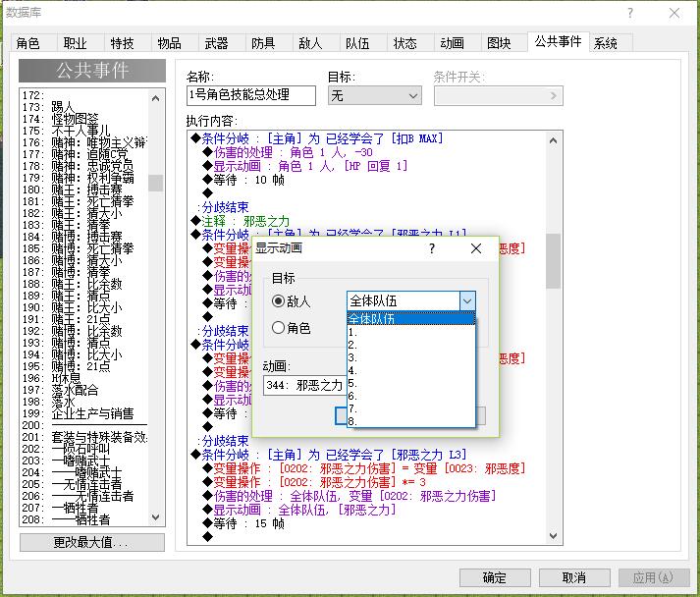
Task: Switch to the 物品 tab
Action: coord(169,43)
